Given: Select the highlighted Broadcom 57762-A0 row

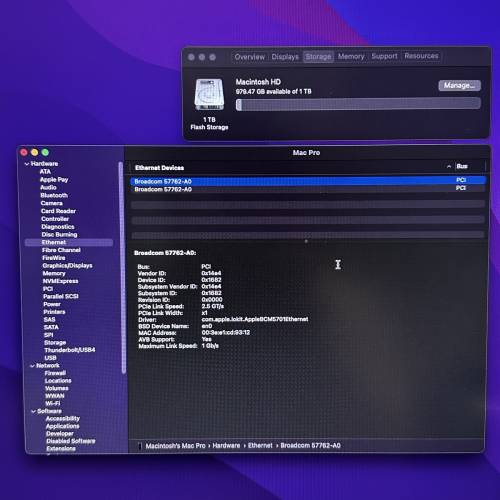Looking at the screenshot, I should [308, 181].
